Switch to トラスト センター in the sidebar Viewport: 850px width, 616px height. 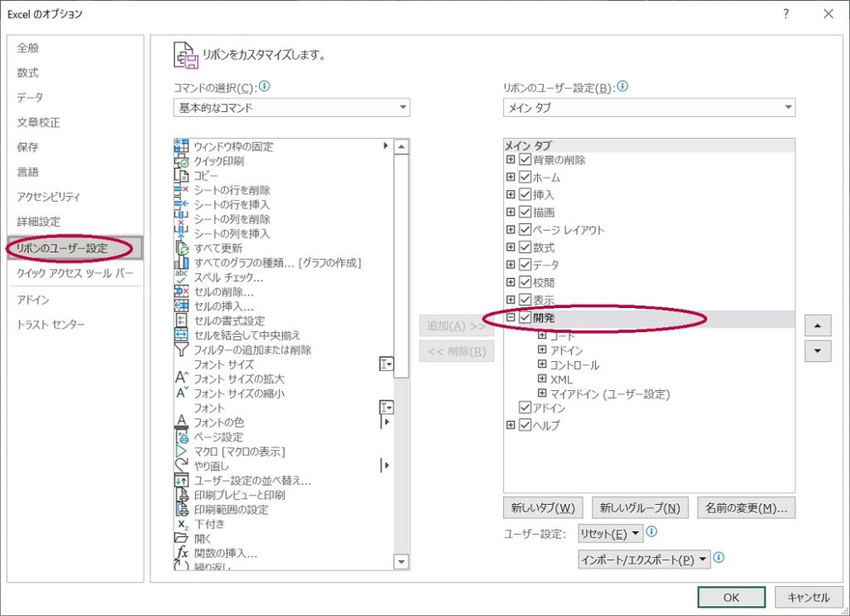click(x=51, y=324)
